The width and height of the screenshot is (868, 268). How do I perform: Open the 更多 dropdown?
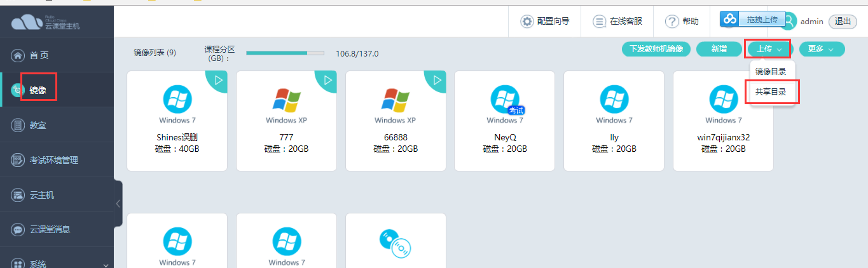pos(822,49)
